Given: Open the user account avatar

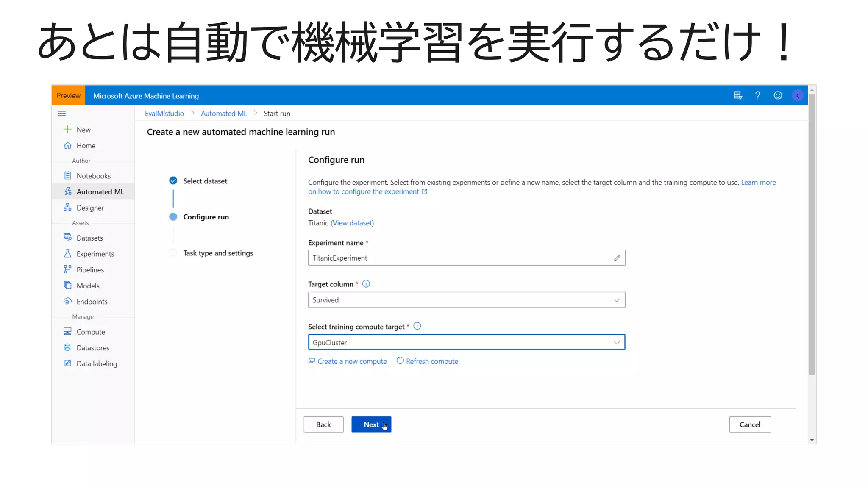Looking at the screenshot, I should pyautogui.click(x=798, y=95).
